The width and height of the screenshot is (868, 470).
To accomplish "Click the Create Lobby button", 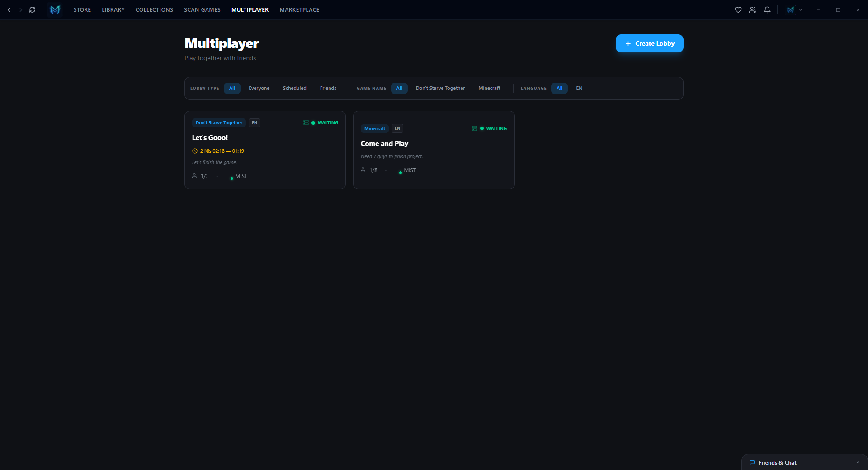I will point(649,43).
